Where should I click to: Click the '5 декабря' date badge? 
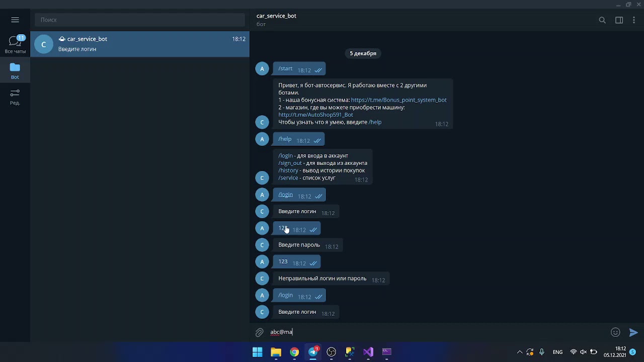click(363, 53)
